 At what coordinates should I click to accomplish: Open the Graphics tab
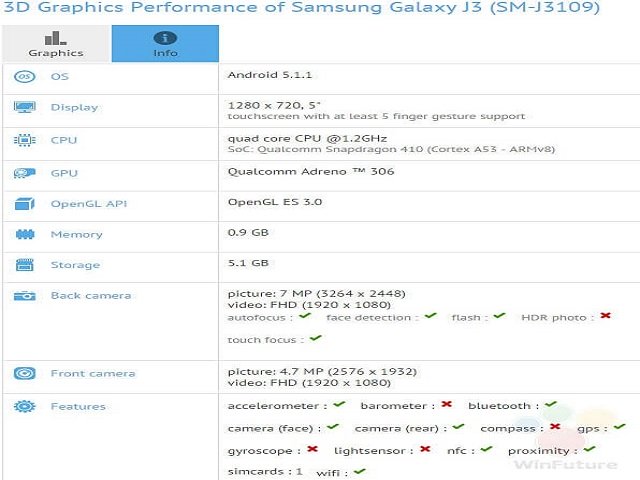point(56,44)
